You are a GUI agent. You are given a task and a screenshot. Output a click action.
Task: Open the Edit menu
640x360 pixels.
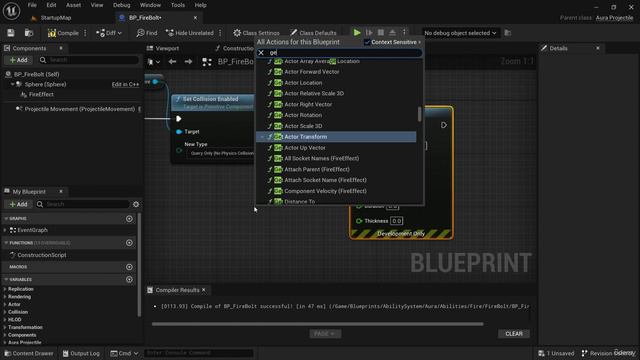click(x=51, y=5)
